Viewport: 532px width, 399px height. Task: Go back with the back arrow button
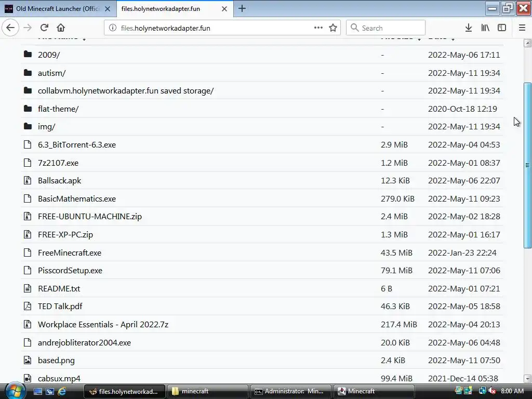pos(10,28)
